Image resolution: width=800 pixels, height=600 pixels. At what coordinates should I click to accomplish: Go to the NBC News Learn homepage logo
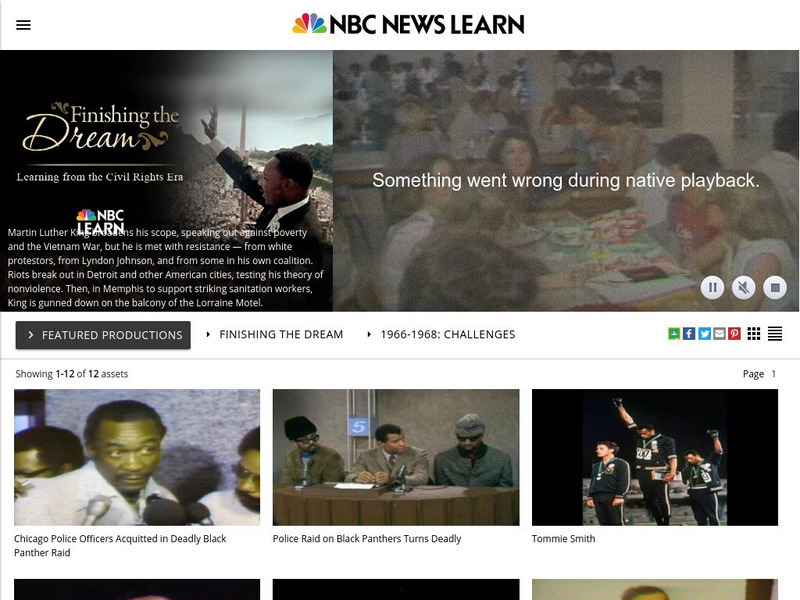click(408, 24)
